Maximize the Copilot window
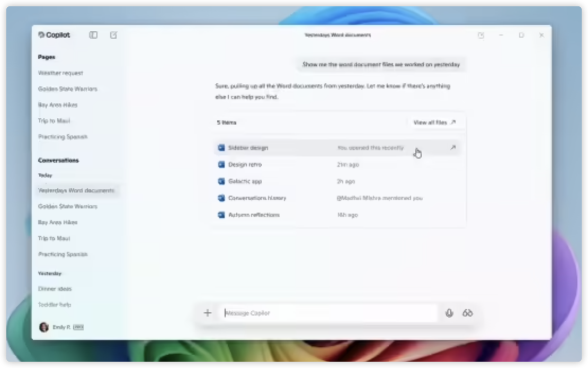Screen dimensions: 588x368 click(x=521, y=36)
